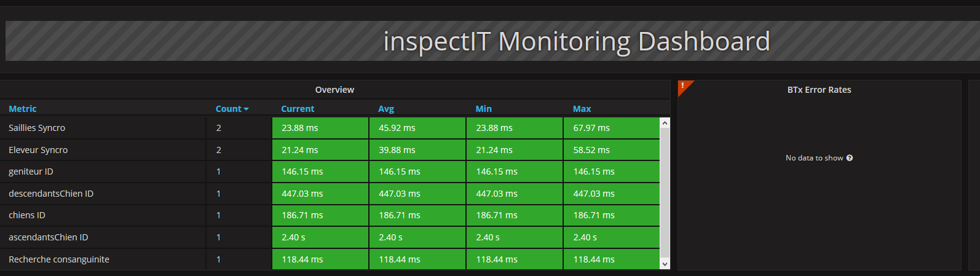The height and width of the screenshot is (276, 980).
Task: Select the descendantsChien ID metric
Action: [x=51, y=194]
